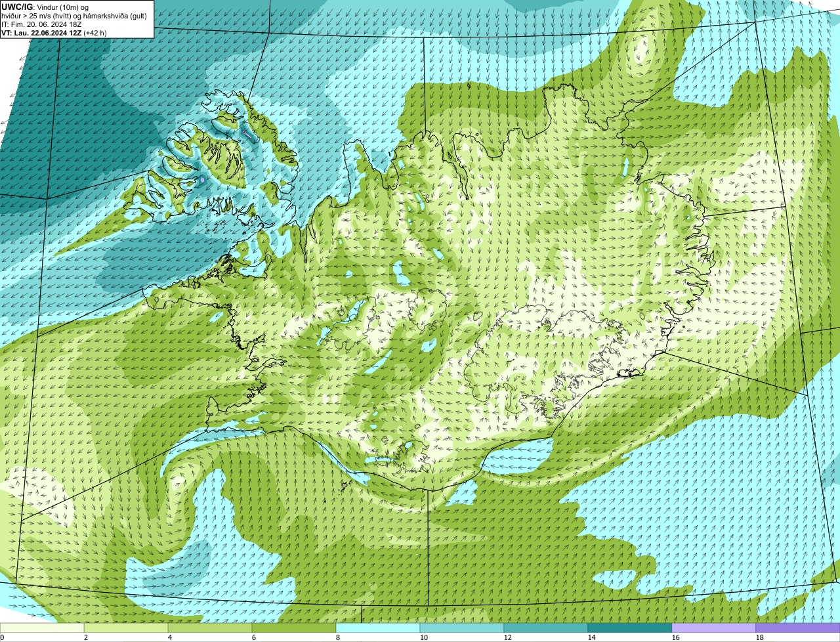Click the 8–10 m/s light cyan legend swatch
The image size is (840, 642).
pyautogui.click(x=378, y=628)
